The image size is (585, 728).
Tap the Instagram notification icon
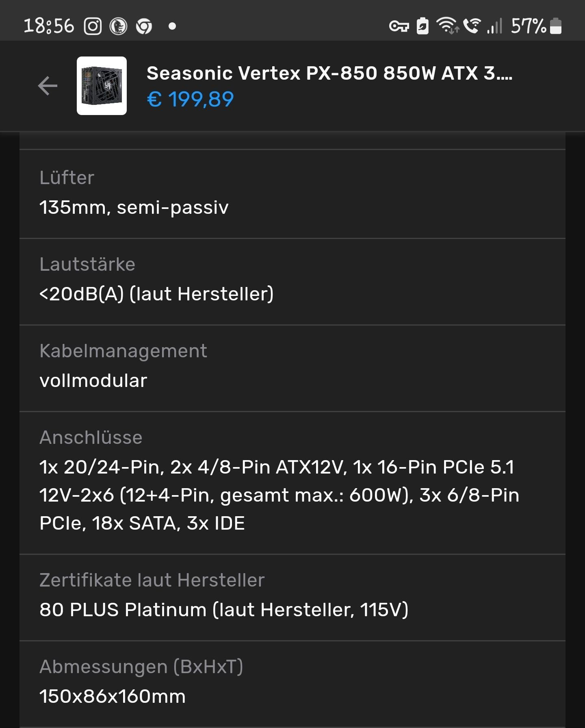[93, 26]
